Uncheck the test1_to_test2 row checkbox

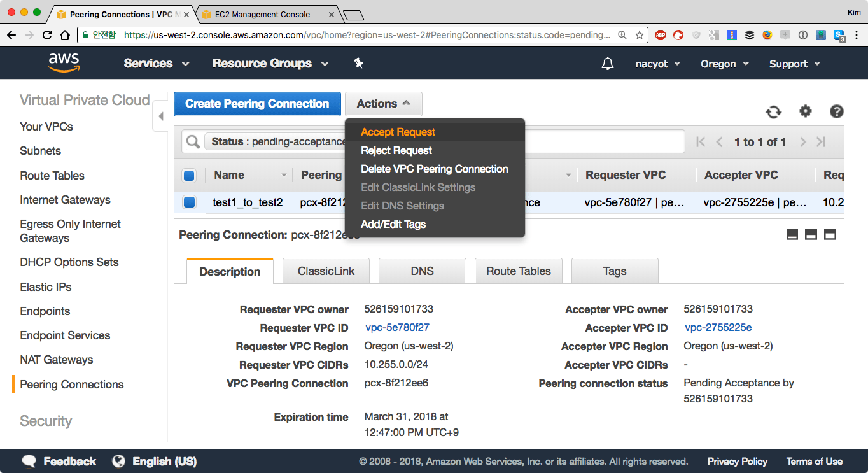tap(189, 202)
